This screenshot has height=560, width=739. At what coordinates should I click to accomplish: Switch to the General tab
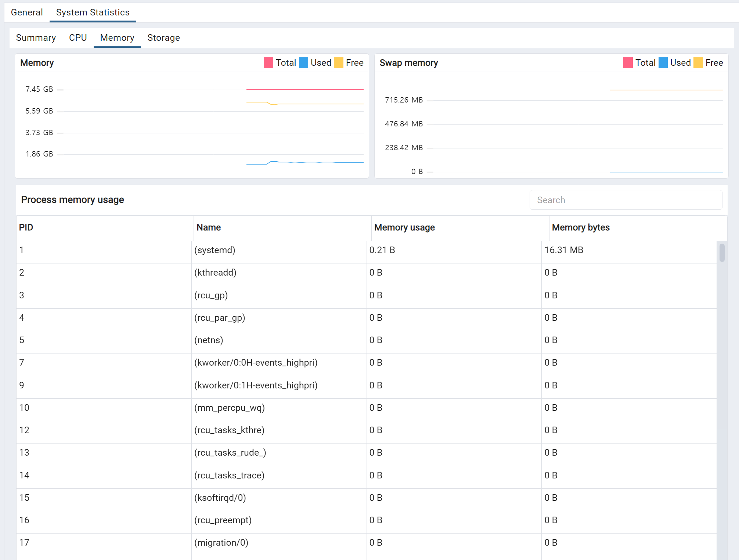tap(27, 12)
